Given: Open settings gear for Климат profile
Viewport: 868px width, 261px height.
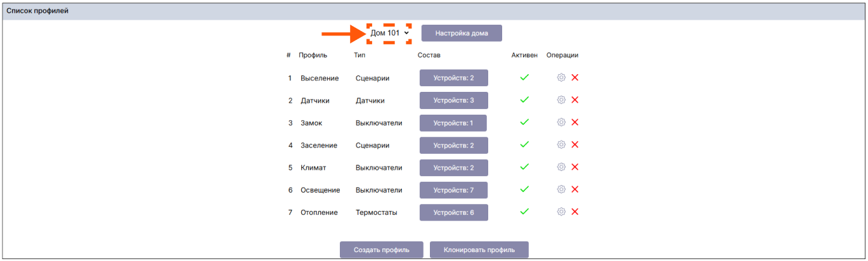Looking at the screenshot, I should 561,167.
